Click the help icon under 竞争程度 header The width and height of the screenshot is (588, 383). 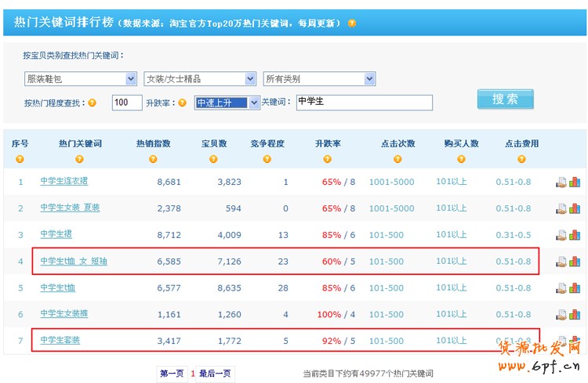tap(267, 159)
